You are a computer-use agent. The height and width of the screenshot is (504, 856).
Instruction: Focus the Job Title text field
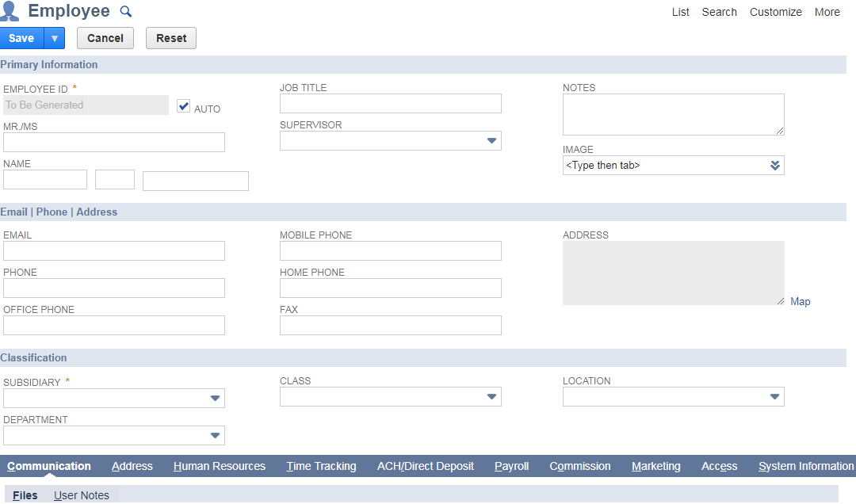(x=391, y=104)
